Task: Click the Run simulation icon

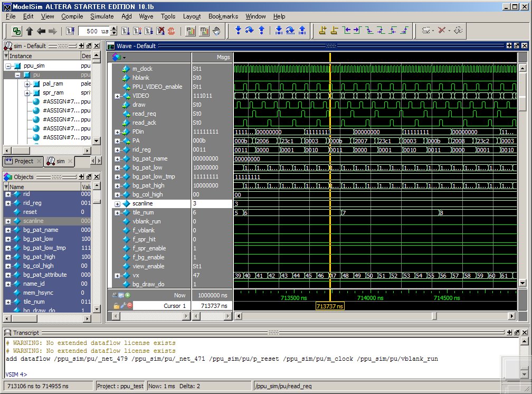Action: pyautogui.click(x=126, y=31)
